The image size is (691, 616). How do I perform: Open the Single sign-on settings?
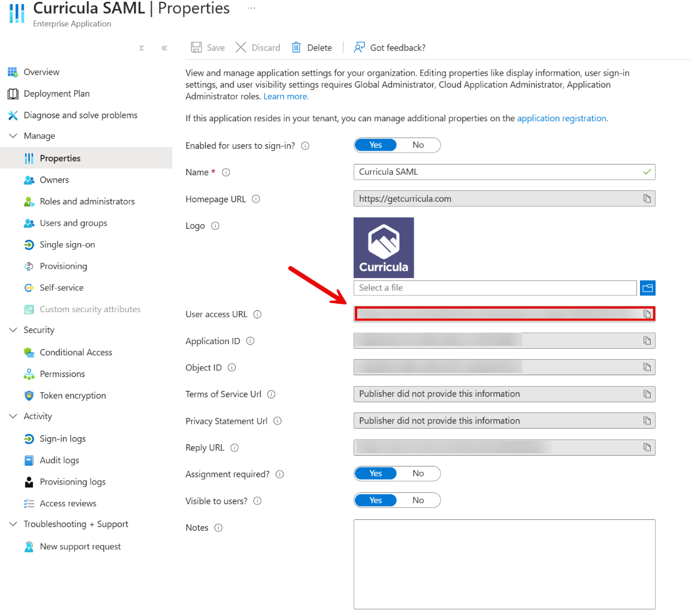(x=67, y=244)
